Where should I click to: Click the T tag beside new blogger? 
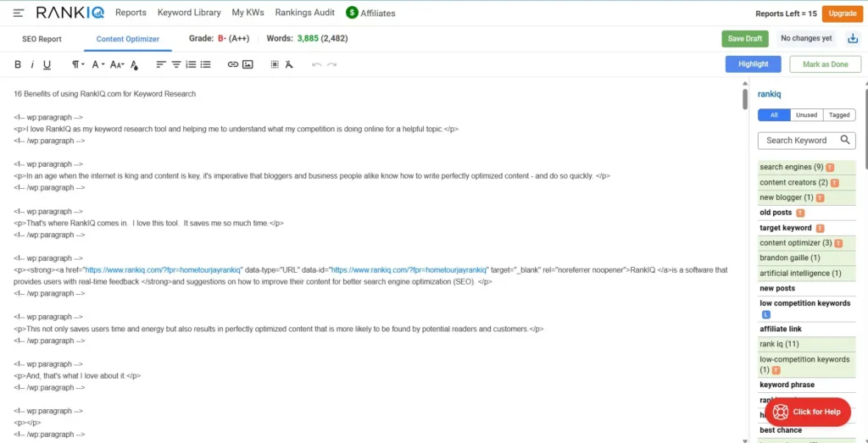tap(821, 198)
